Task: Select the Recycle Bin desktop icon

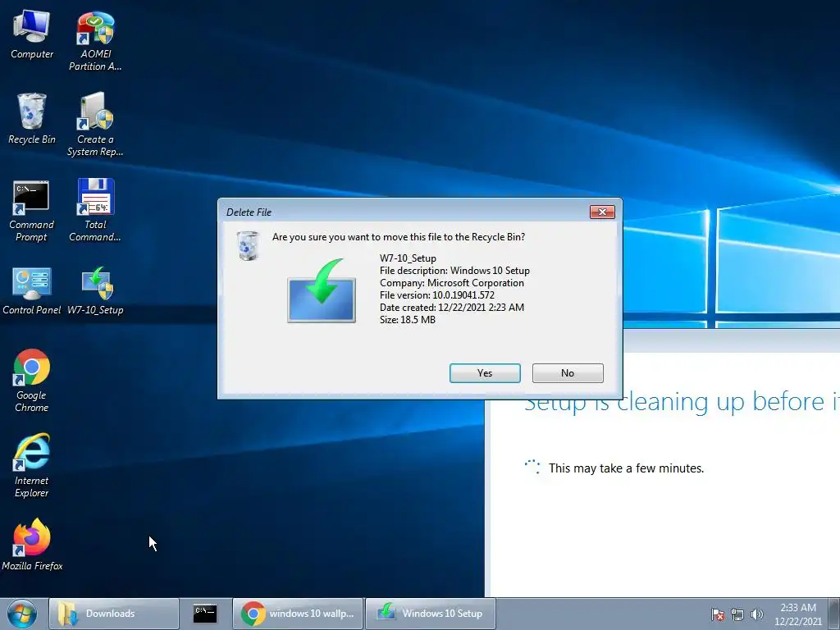Action: 32,119
